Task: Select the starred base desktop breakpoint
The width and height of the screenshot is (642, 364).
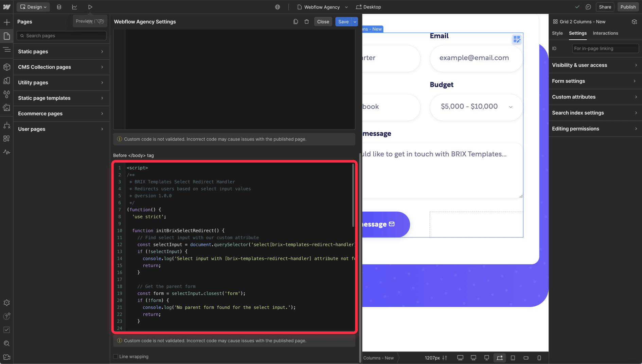Action: click(x=500, y=358)
